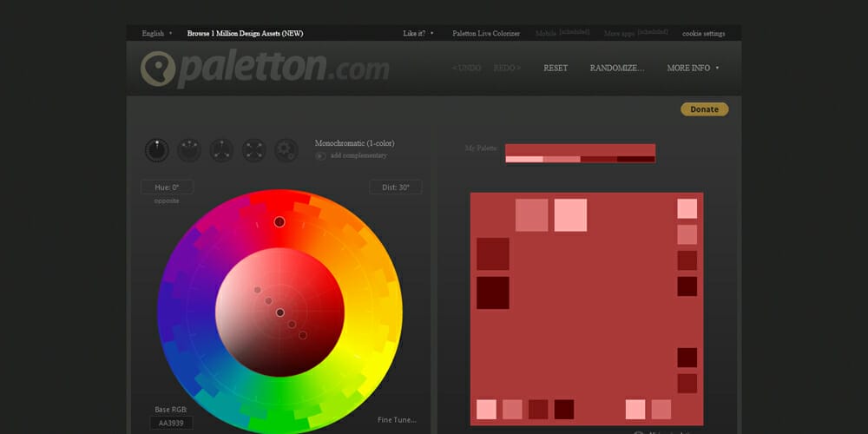Click the large darkest maroon swatch on preview left
The width and height of the screenshot is (868, 434).
pyautogui.click(x=493, y=293)
